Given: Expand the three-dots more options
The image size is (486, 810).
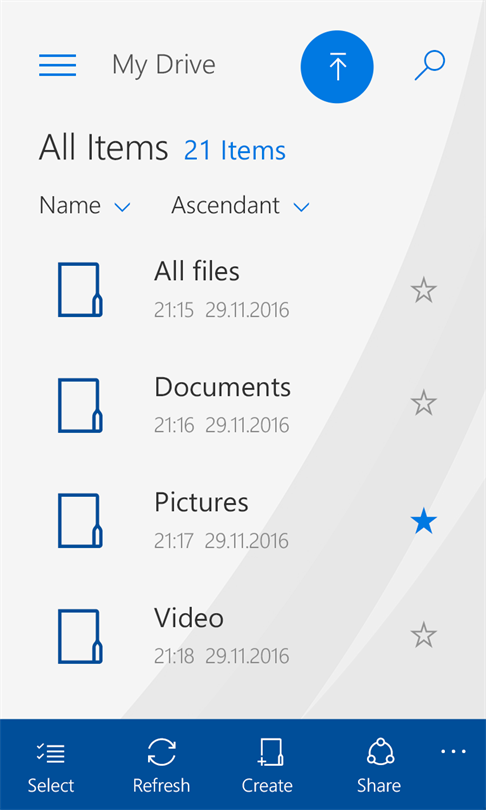Looking at the screenshot, I should coord(453,752).
